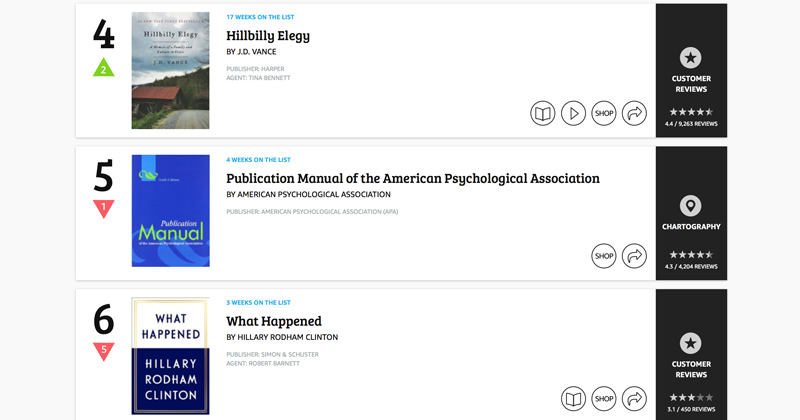Open book preview icon for Hillbilly Elegy
The width and height of the screenshot is (800, 420).
pos(542,113)
